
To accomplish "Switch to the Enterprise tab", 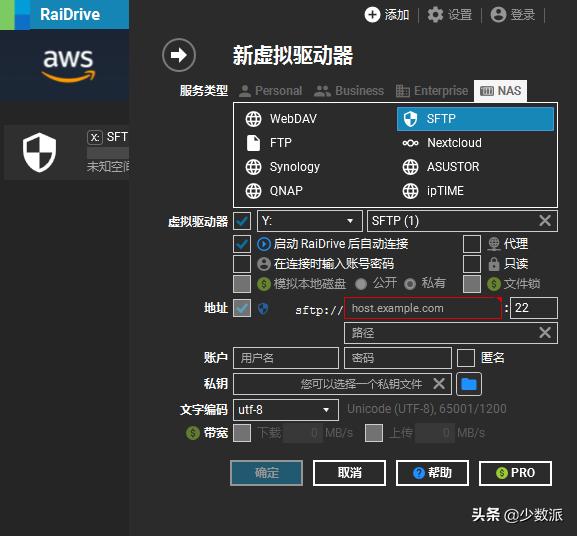I will (432, 91).
